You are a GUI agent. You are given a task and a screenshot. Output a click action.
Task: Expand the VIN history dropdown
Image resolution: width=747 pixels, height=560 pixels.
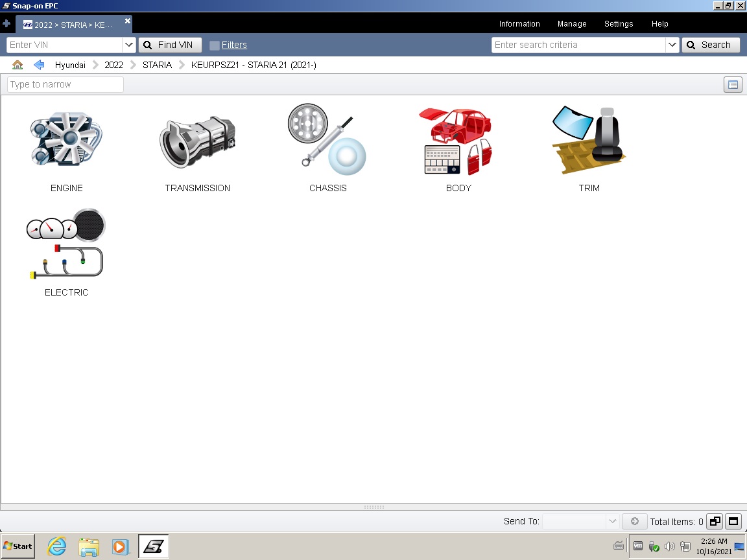[129, 45]
